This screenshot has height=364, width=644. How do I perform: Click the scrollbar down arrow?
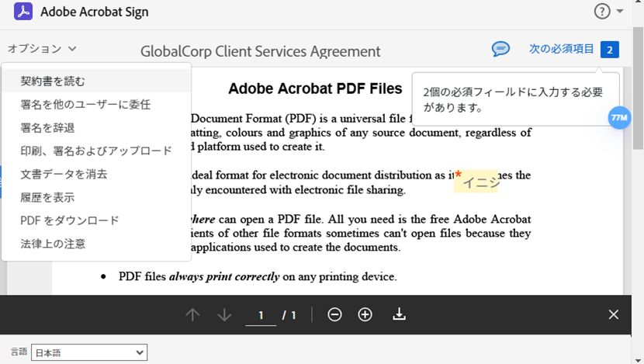click(x=638, y=360)
